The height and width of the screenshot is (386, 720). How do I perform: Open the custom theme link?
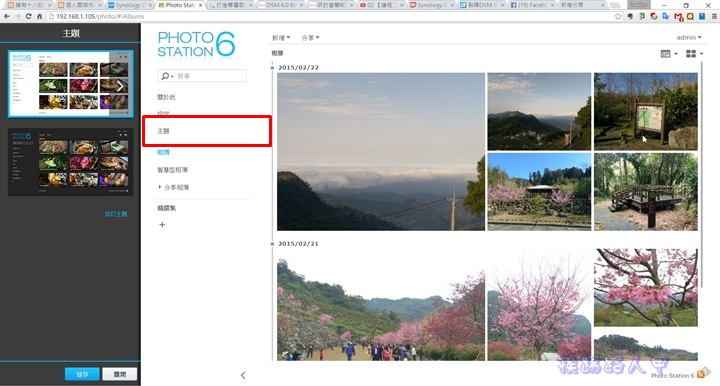[116, 214]
